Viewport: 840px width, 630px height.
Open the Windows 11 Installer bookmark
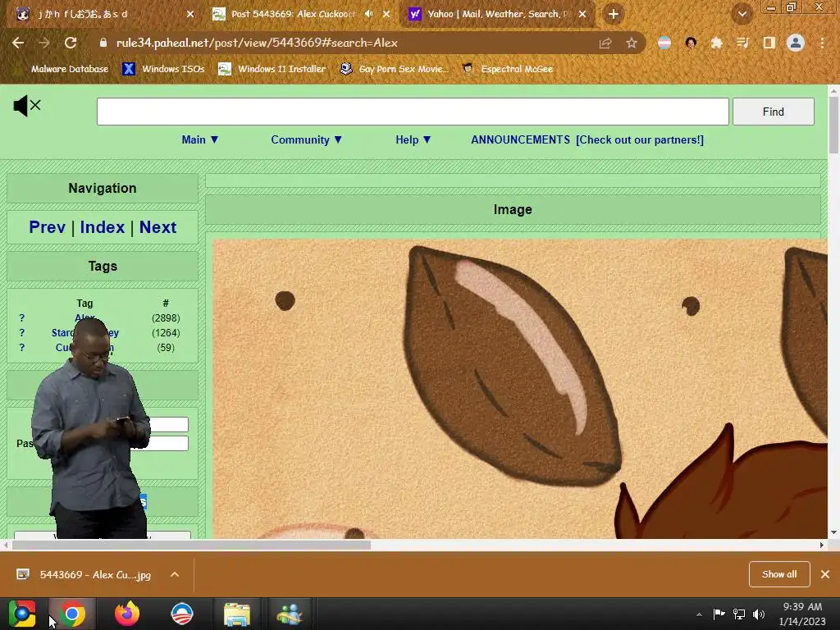[x=272, y=69]
